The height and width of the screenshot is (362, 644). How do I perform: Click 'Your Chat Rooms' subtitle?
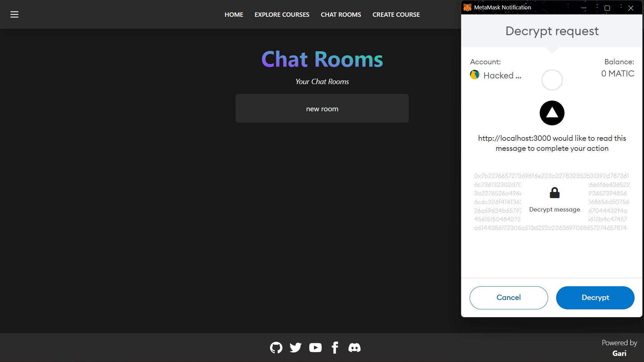322,81
